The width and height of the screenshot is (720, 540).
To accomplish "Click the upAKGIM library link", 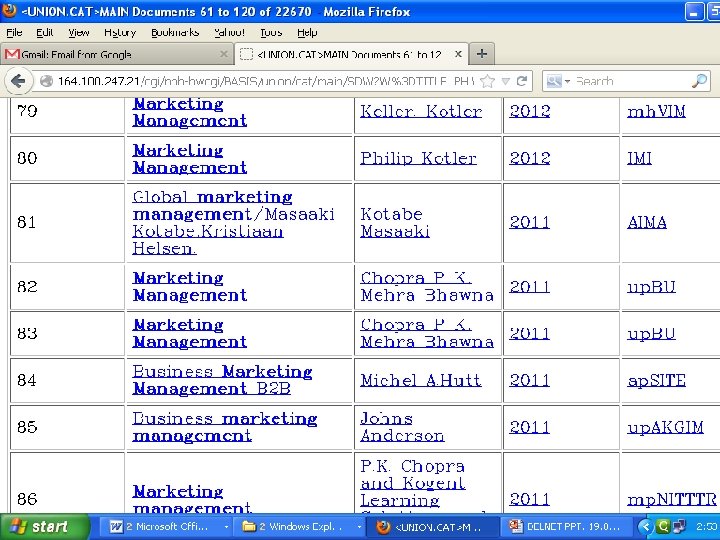I will tap(665, 428).
